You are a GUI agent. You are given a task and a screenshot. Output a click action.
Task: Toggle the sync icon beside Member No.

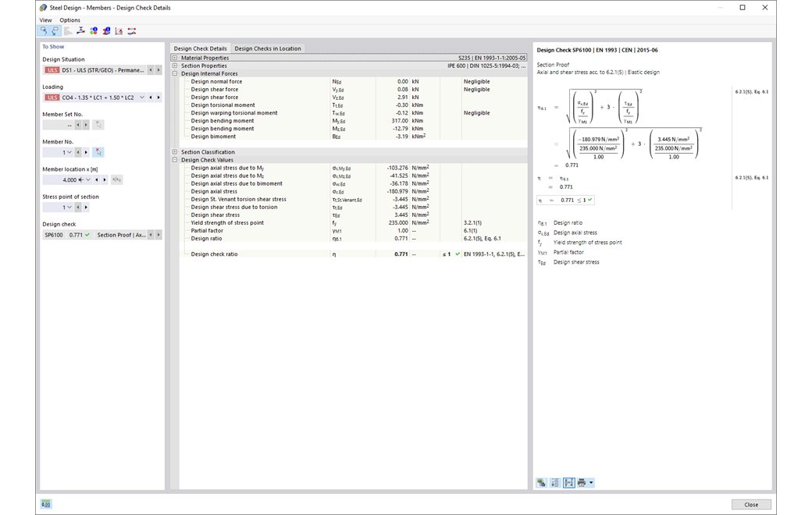click(x=98, y=151)
